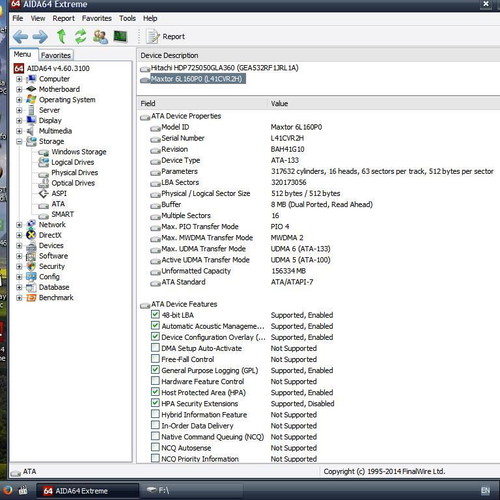This screenshot has width=500, height=500.
Task: Open the F:\ taskbar window
Action: (x=192, y=490)
